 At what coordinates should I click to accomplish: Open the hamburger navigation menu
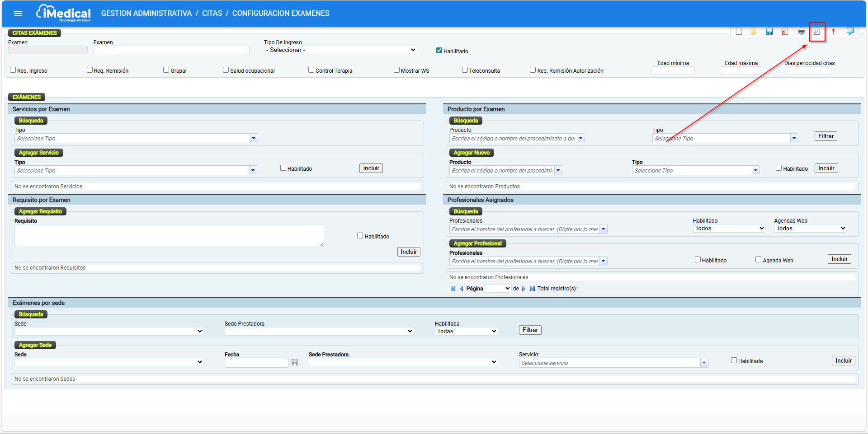point(18,14)
